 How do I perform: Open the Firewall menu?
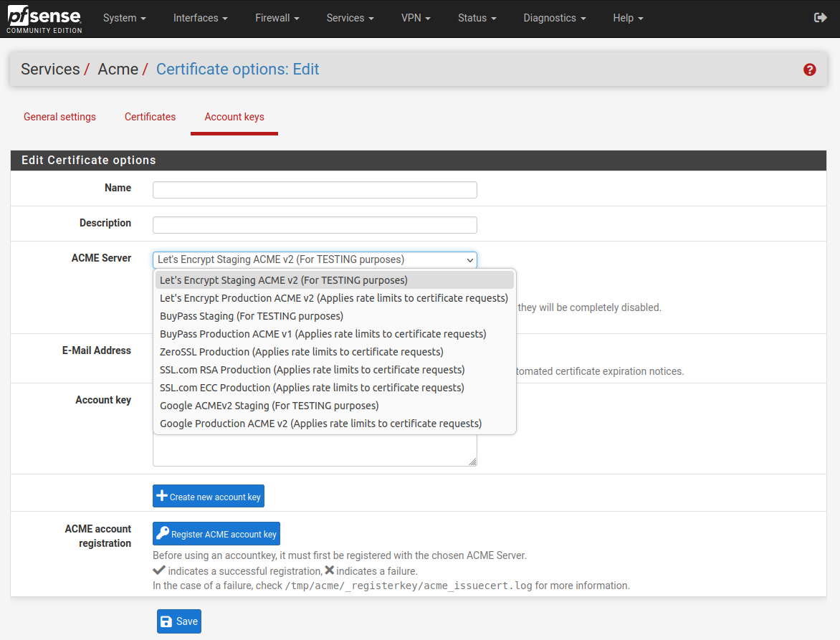(277, 18)
